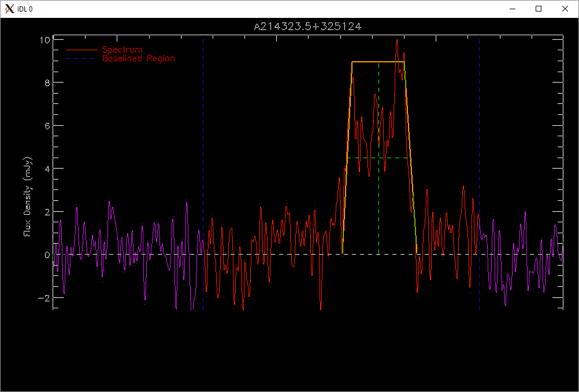
Task: Click the highest spectrum peak near 10 mJy
Action: click(397, 40)
